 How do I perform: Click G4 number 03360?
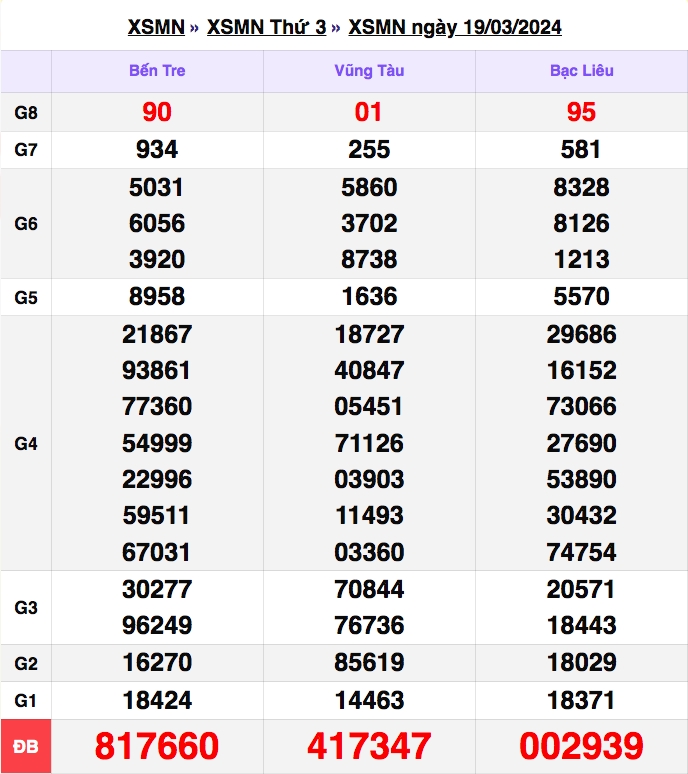click(x=369, y=552)
